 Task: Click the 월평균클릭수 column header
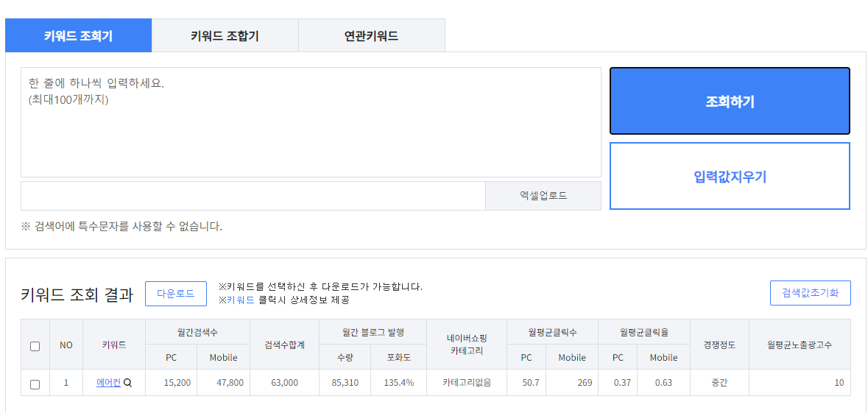(x=552, y=332)
